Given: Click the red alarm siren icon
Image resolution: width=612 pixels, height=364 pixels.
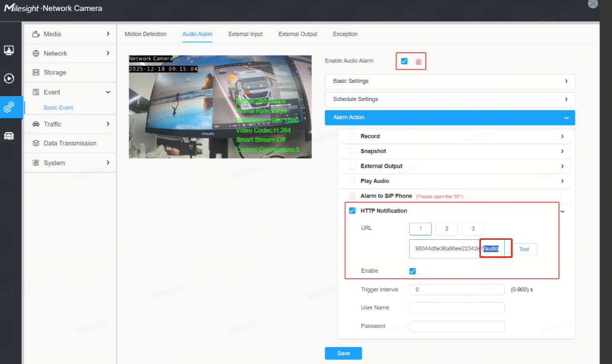Looking at the screenshot, I should 418,61.
